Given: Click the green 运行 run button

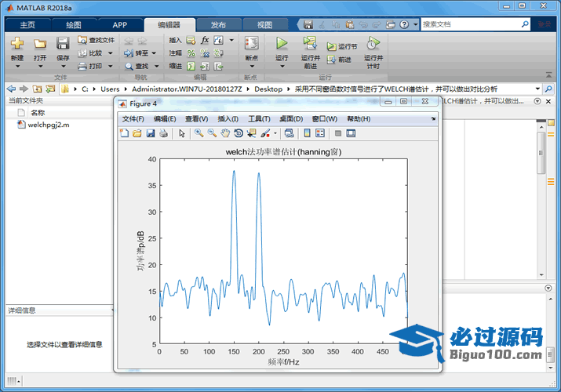Looking at the screenshot, I should (282, 43).
